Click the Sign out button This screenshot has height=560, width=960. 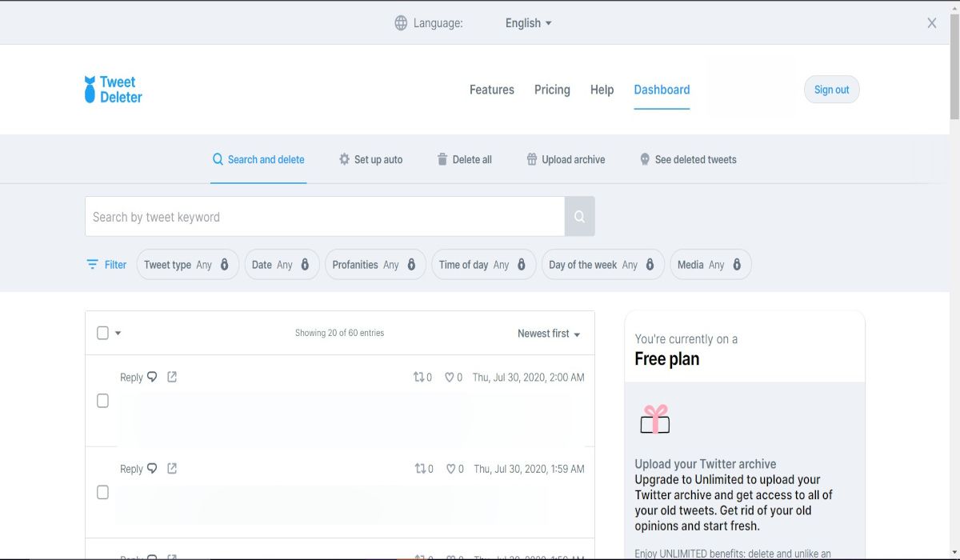[831, 90]
